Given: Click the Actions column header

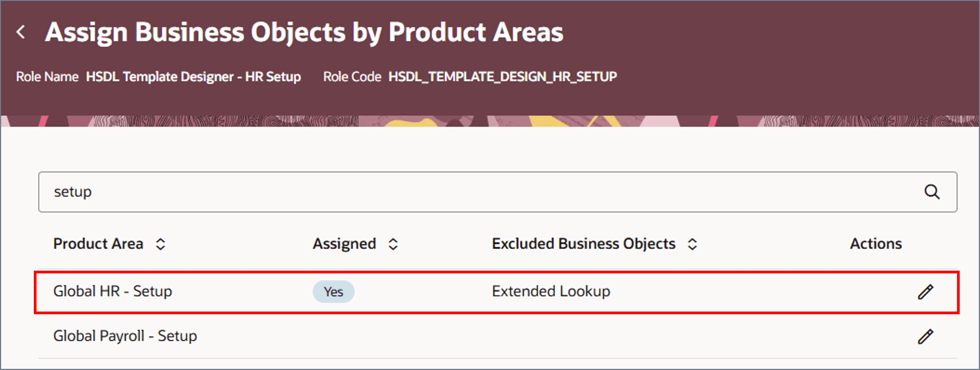Looking at the screenshot, I should [876, 244].
